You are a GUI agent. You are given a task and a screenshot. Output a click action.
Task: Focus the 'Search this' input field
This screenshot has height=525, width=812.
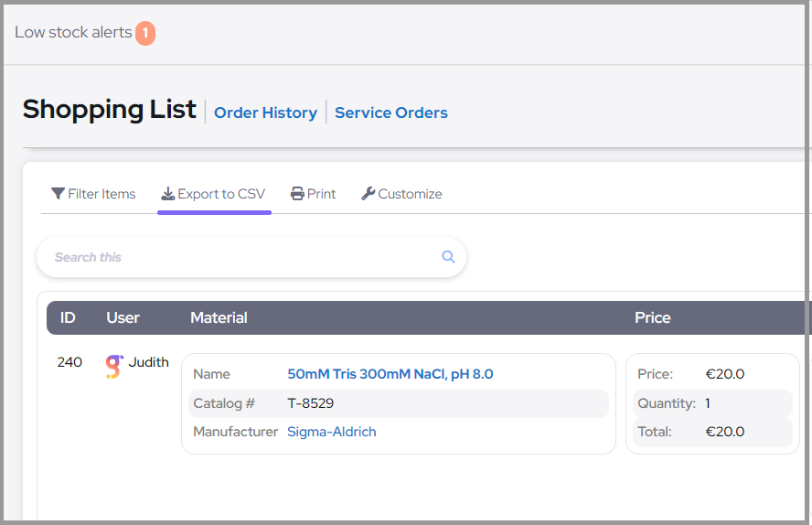tap(238, 257)
